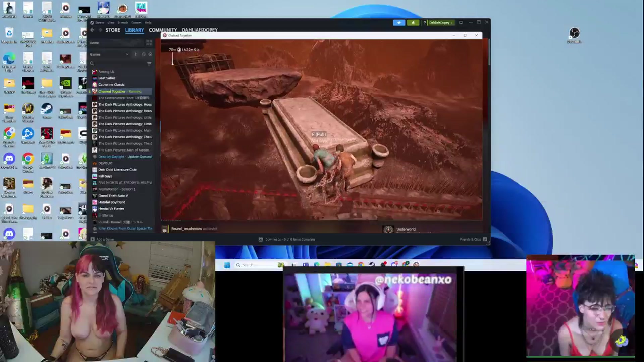Open Steam notifications bell button
644x362 pixels.
[413, 23]
